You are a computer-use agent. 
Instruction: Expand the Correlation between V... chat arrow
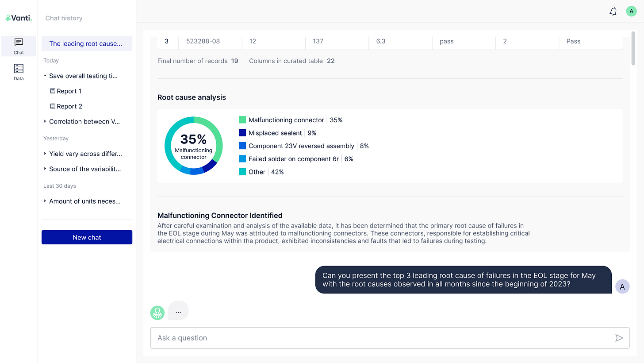coord(45,121)
